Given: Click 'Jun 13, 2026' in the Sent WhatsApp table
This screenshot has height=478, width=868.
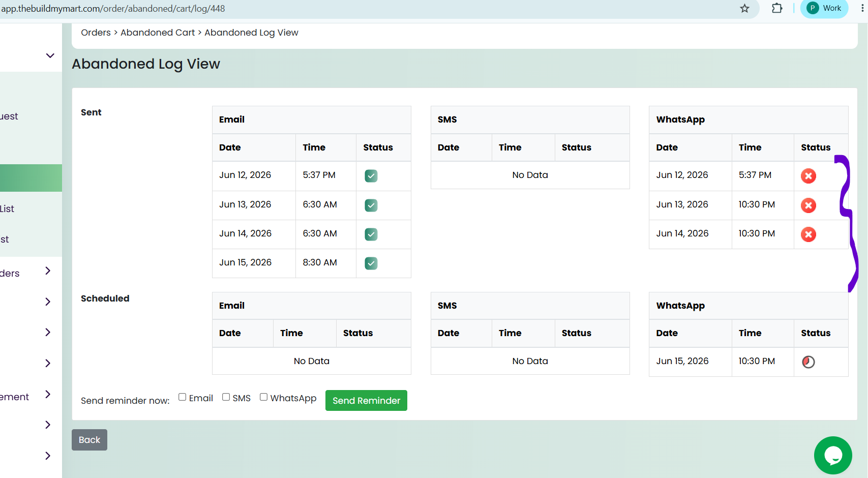Looking at the screenshot, I should 682,204.
